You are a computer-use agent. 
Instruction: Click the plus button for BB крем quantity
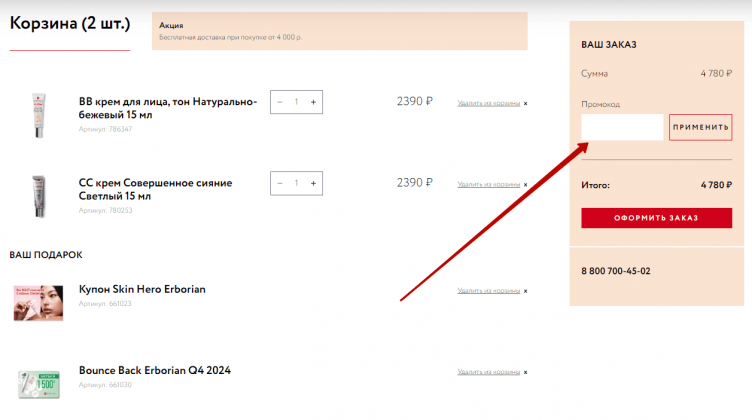coord(313,102)
